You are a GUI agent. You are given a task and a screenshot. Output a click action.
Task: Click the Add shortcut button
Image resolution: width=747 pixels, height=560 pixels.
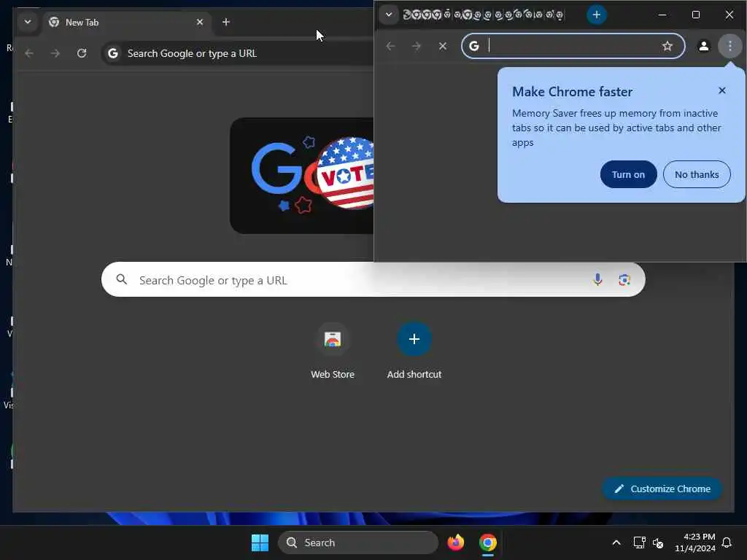coord(414,351)
